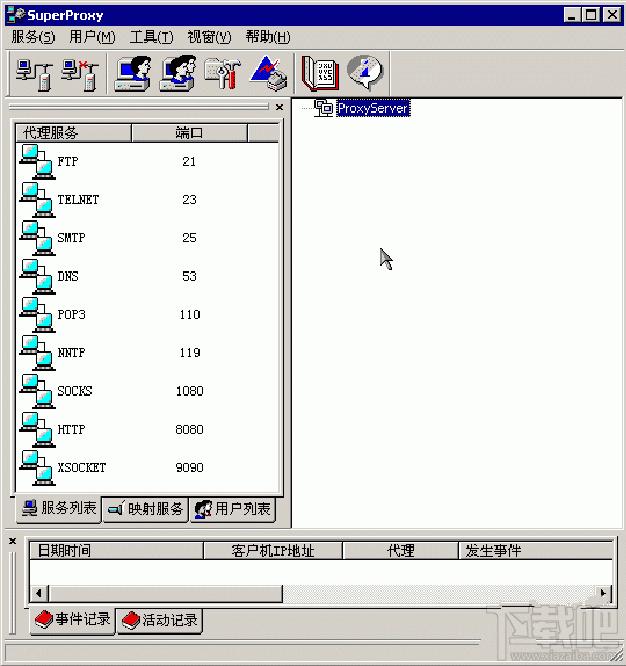Select the HTTP proxy service on port 8080

pyautogui.click(x=70, y=430)
